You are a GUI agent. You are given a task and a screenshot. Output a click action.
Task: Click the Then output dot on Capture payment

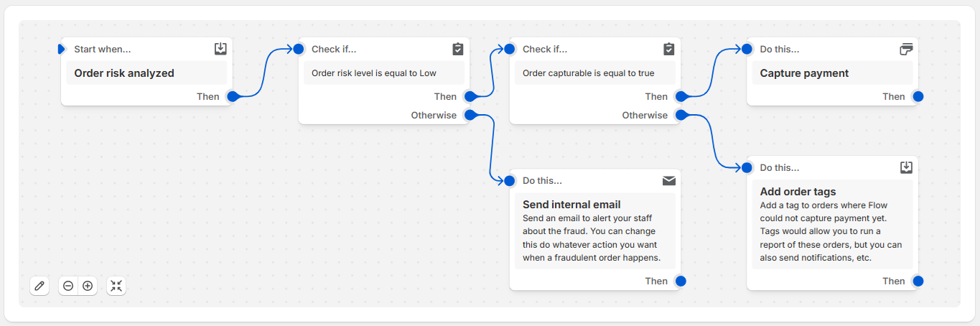918,96
